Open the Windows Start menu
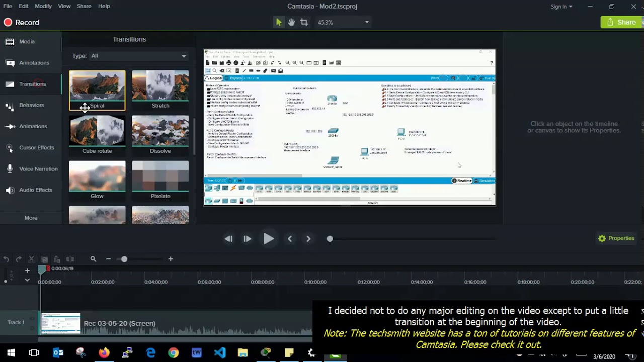 click(x=11, y=353)
